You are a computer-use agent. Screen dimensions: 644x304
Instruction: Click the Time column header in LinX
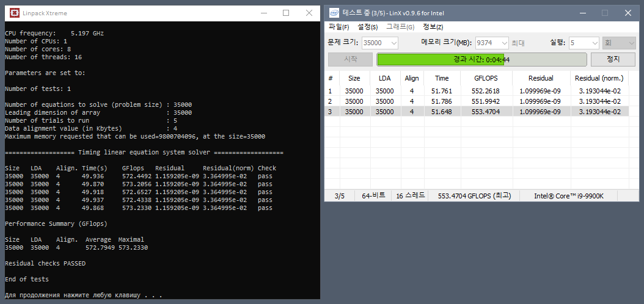coord(442,78)
